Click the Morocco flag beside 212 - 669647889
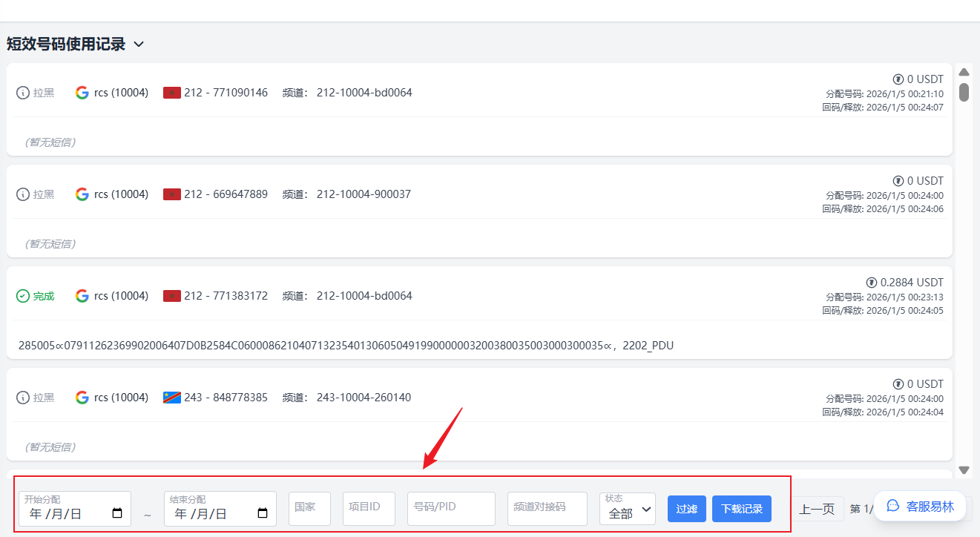This screenshot has width=980, height=537. tap(172, 194)
